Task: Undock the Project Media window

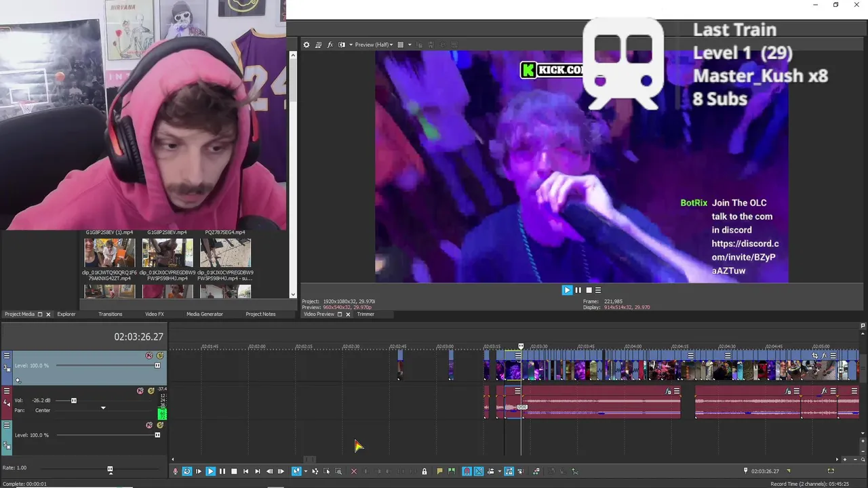Action: (39, 314)
